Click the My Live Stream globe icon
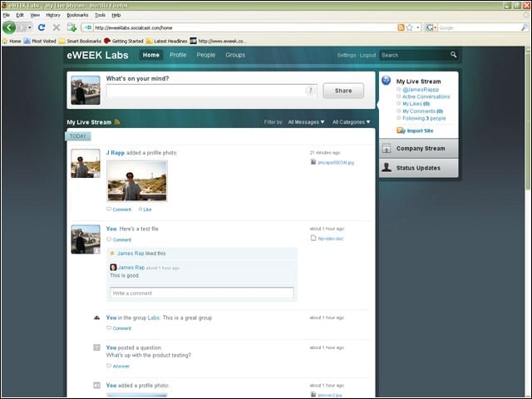This screenshot has height=399, width=532. pos(386,81)
